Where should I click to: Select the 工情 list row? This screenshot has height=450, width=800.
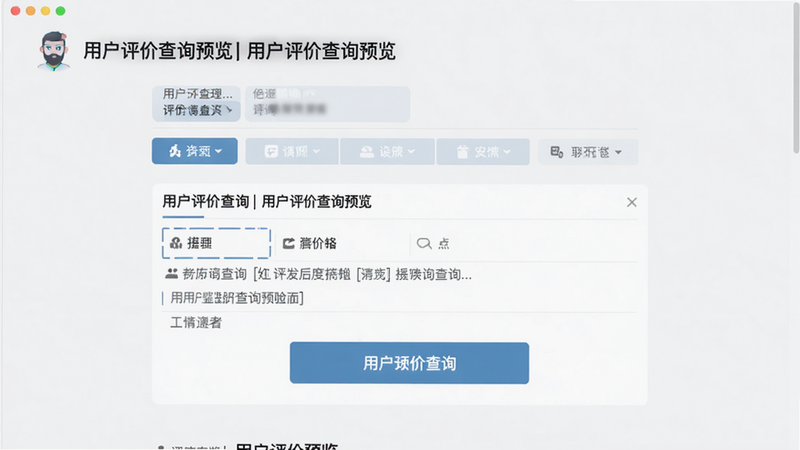[399, 322]
